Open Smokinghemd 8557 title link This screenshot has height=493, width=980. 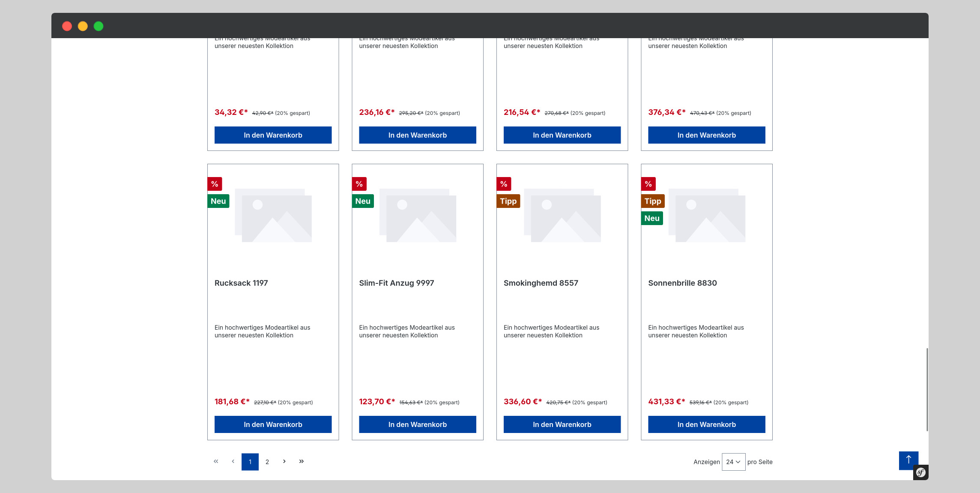click(541, 283)
